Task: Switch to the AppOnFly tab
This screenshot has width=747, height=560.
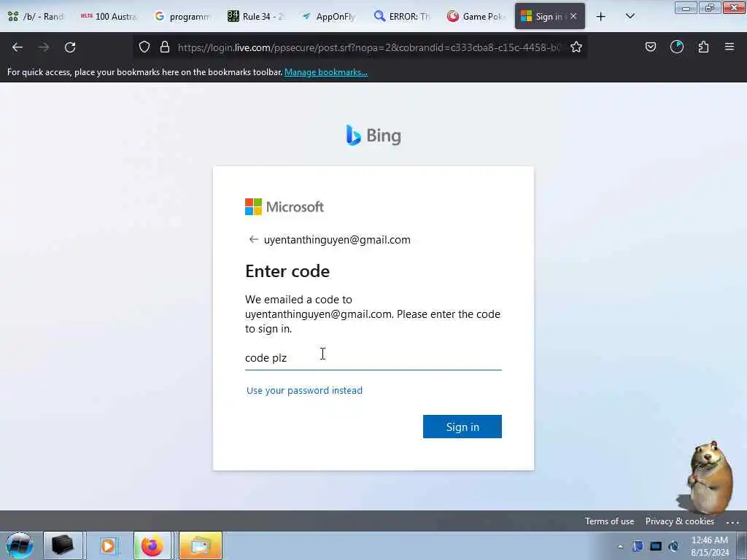Action: [329, 16]
